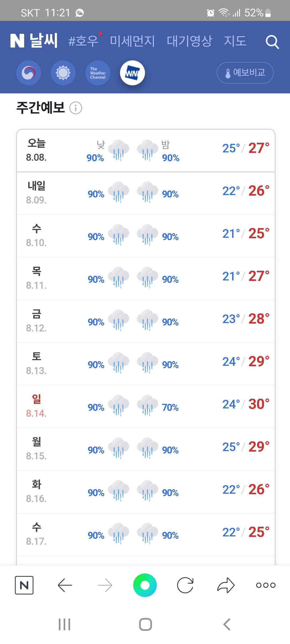Tap the 예보비교 button
The width and height of the screenshot is (290, 644).
click(245, 73)
